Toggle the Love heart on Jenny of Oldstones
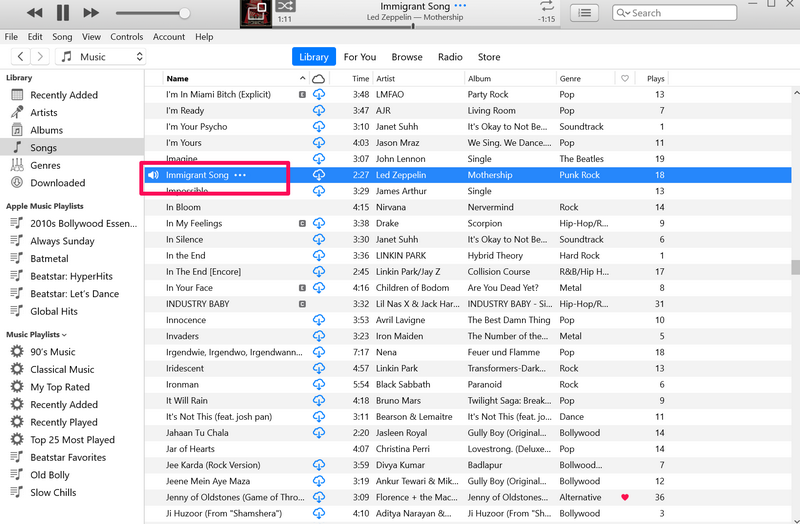800x524 pixels. [x=625, y=497]
